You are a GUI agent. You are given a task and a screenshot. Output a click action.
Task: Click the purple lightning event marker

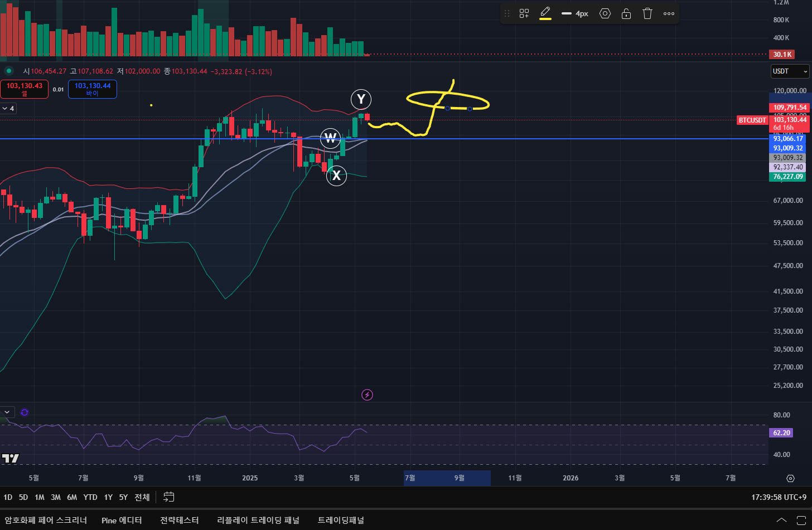pyautogui.click(x=367, y=395)
